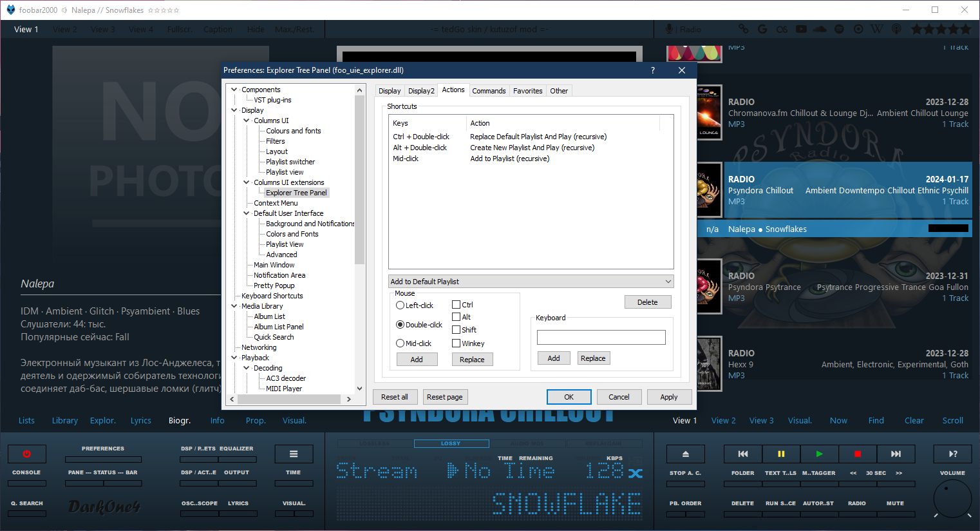980x531 pixels.
Task: Skip to the next track
Action: (896, 454)
